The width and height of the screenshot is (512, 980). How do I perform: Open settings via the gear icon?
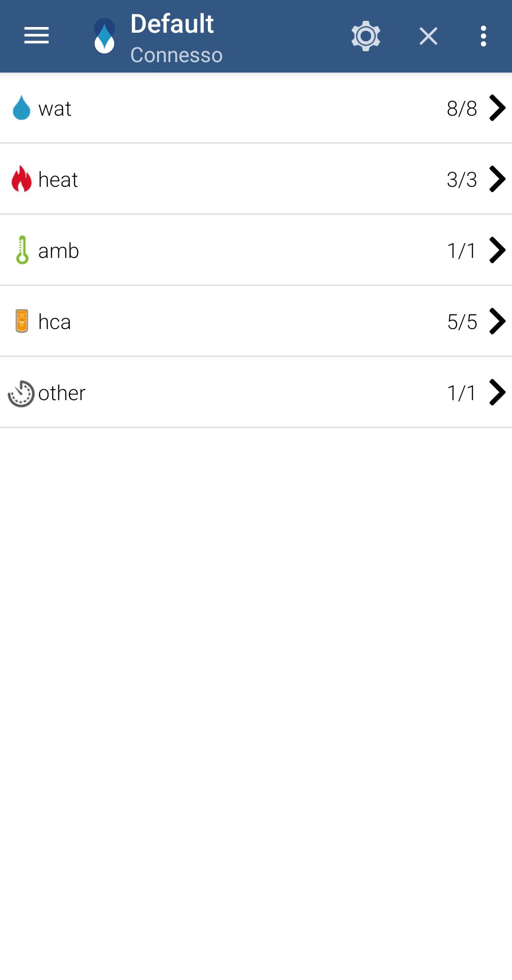[366, 36]
